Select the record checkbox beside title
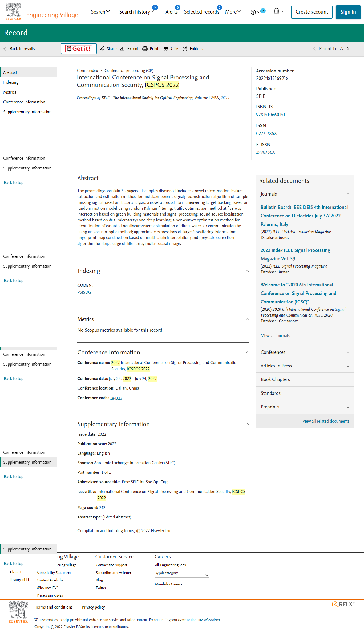This screenshot has height=632, width=364. pyautogui.click(x=67, y=73)
